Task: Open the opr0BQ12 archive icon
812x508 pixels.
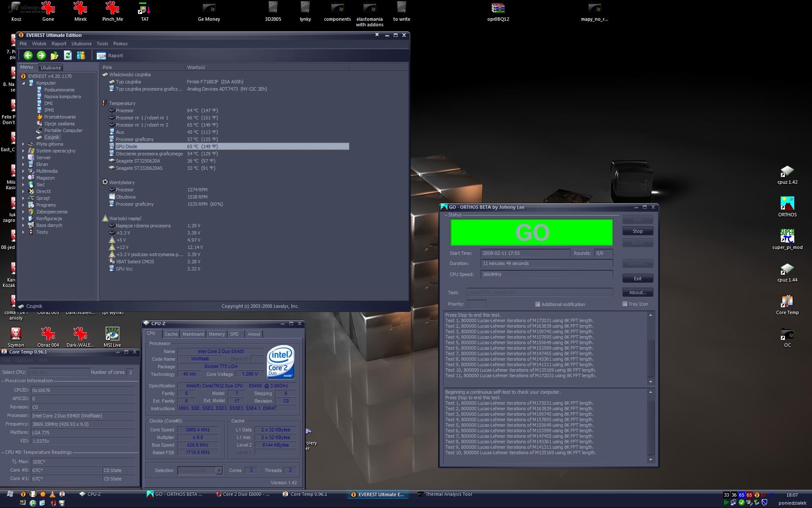Action: [x=498, y=11]
